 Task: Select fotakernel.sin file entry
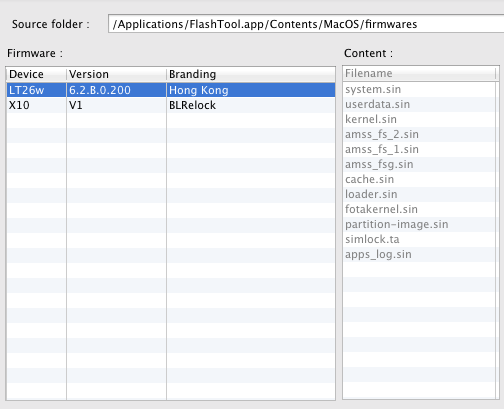(419, 209)
